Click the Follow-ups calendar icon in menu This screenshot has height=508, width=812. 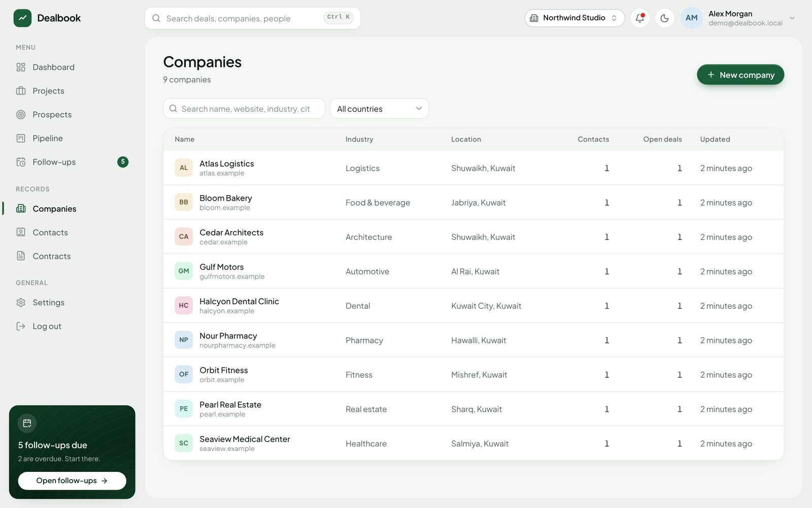click(x=21, y=162)
